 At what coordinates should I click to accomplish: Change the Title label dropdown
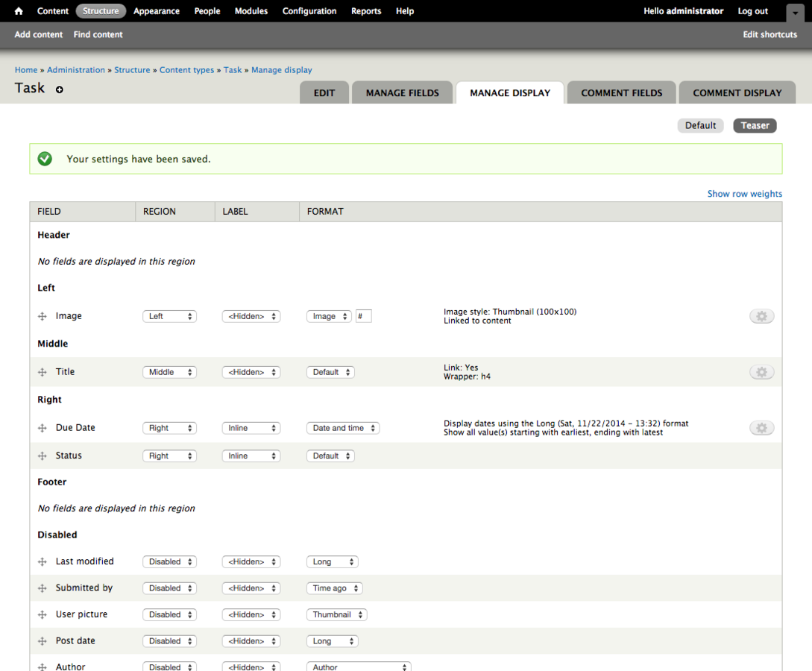tap(251, 372)
